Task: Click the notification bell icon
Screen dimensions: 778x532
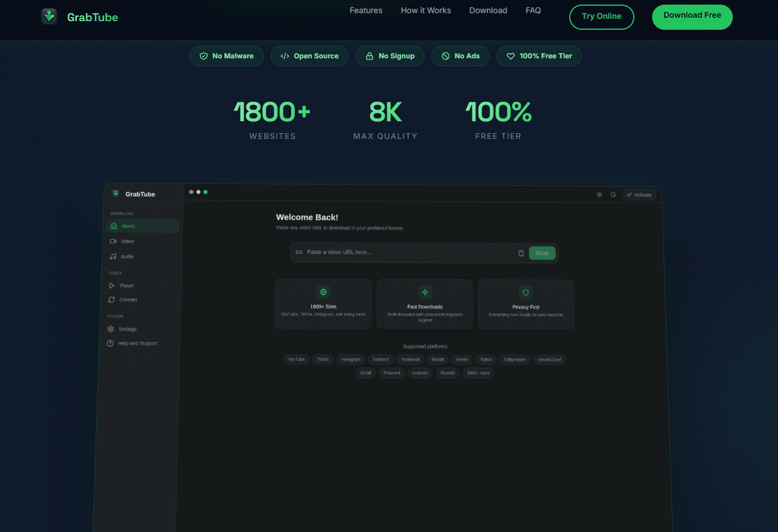Action: click(x=613, y=194)
